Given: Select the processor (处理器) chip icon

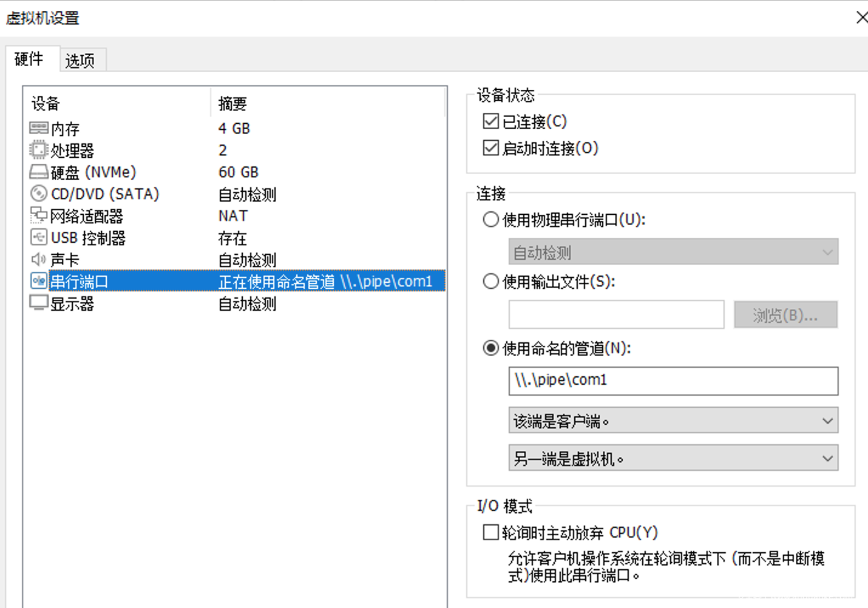Looking at the screenshot, I should [x=38, y=150].
